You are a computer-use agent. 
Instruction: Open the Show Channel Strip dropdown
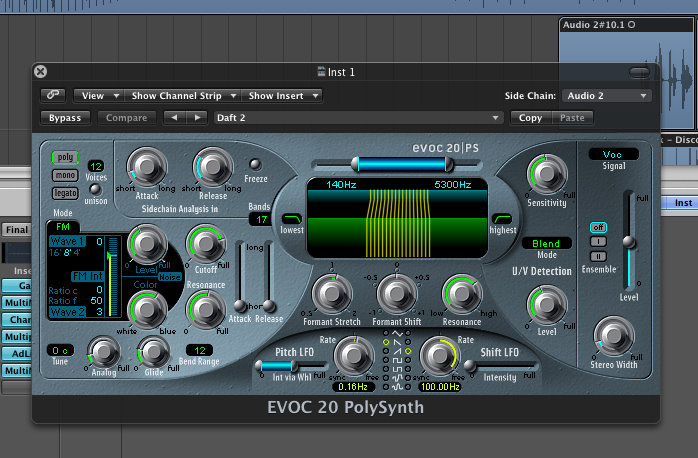click(183, 96)
